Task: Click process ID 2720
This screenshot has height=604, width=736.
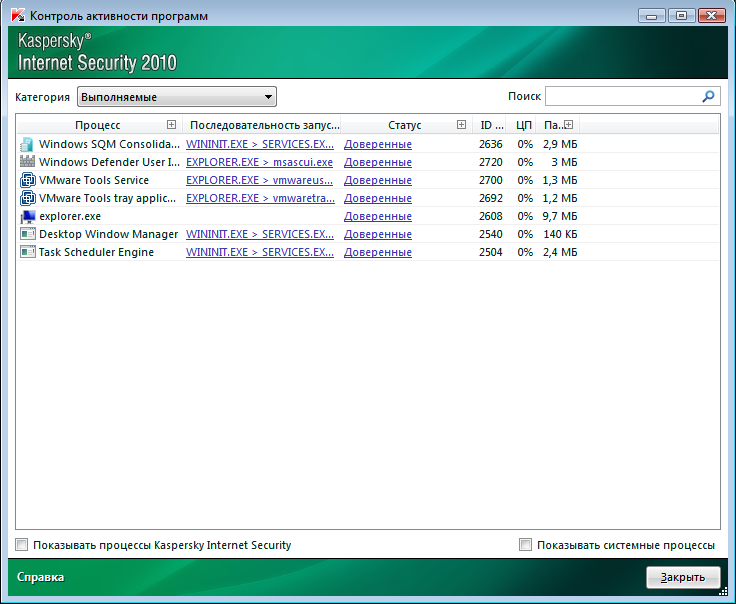Action: click(491, 162)
